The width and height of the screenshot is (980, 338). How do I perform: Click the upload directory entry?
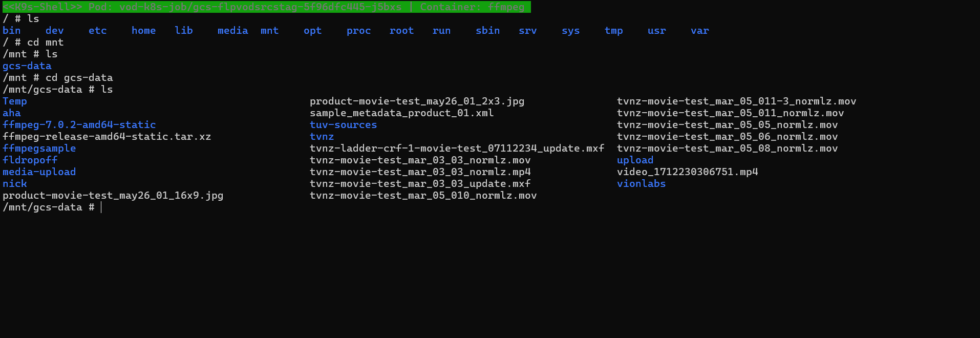point(635,160)
